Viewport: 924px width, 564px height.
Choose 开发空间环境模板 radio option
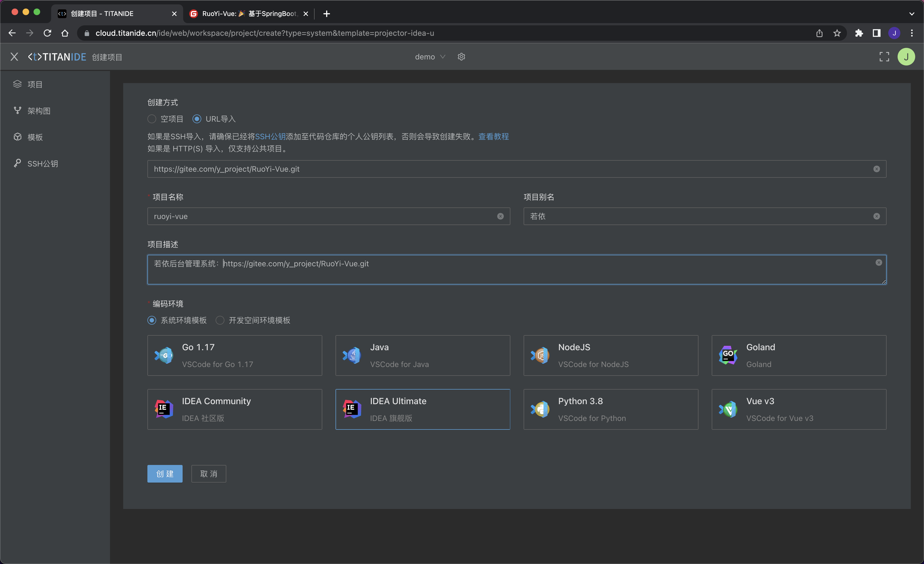(x=220, y=320)
